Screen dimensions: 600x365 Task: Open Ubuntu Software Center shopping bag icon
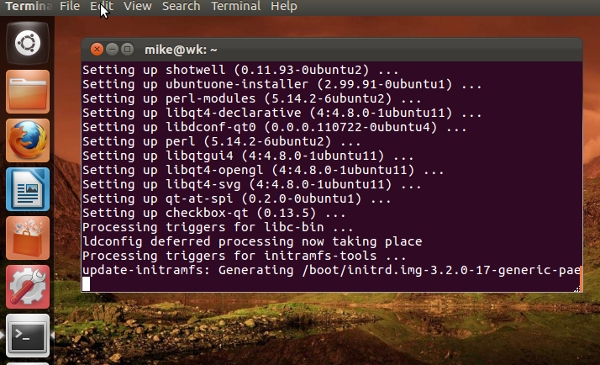point(28,238)
